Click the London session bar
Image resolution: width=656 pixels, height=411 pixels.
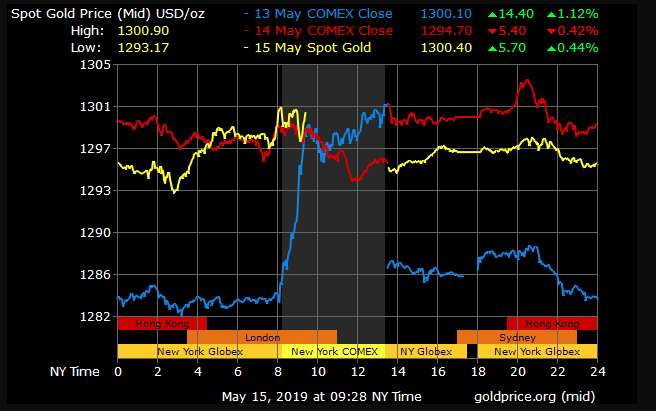click(x=262, y=337)
